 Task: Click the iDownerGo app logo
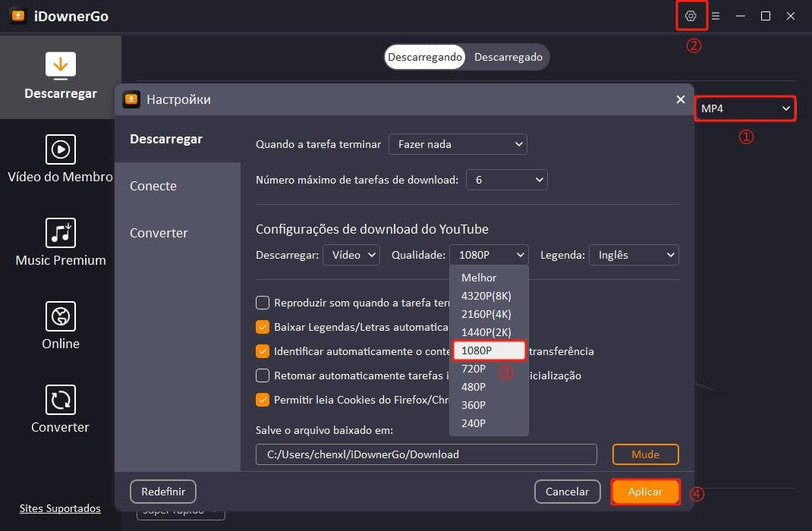18,16
